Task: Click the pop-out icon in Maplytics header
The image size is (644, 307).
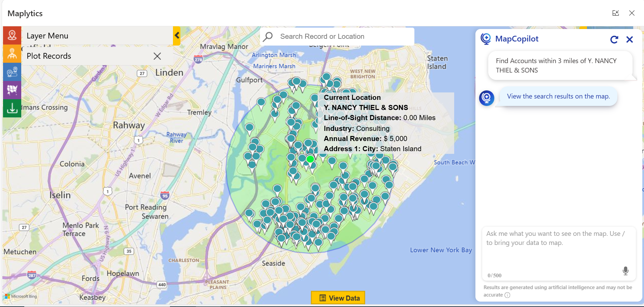Action: pyautogui.click(x=615, y=13)
